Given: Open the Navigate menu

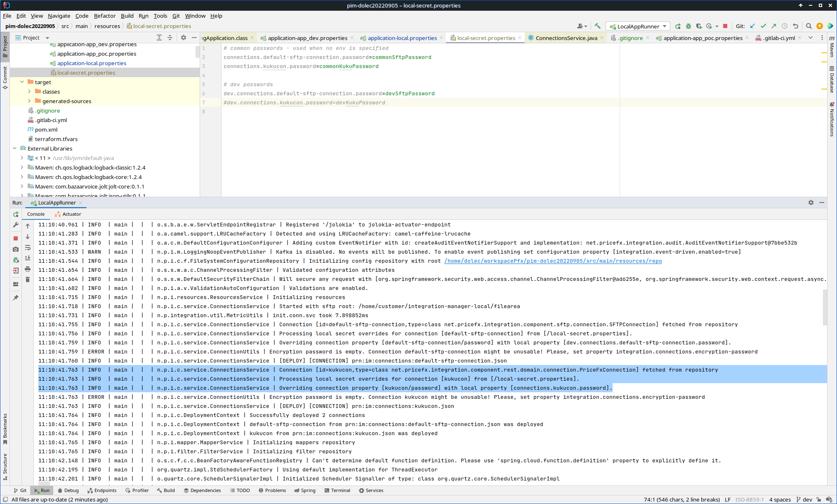Looking at the screenshot, I should [x=59, y=16].
